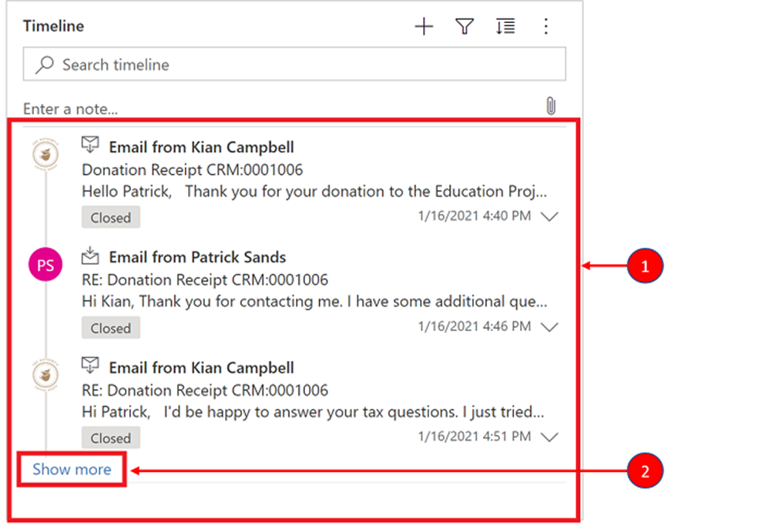Expand the 4:40 PM email chevron
This screenshot has height=532, width=762.
coord(549,217)
